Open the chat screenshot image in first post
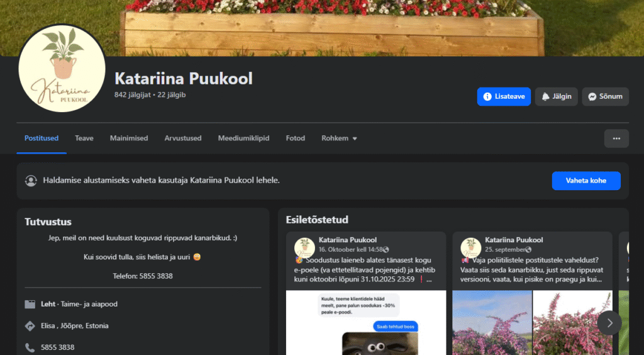This screenshot has height=355, width=644. click(366, 322)
